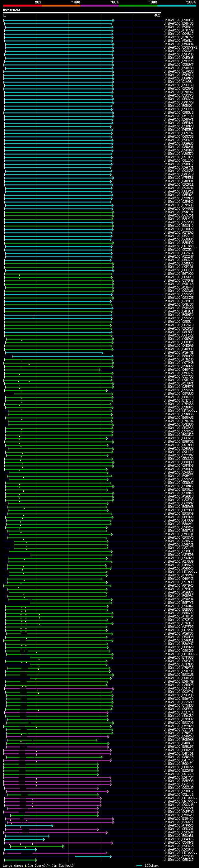Image resolution: width=199 pixels, height=868 pixels.
Task: Open hit UniRef100_B9R812
Action: tap(178, 27)
